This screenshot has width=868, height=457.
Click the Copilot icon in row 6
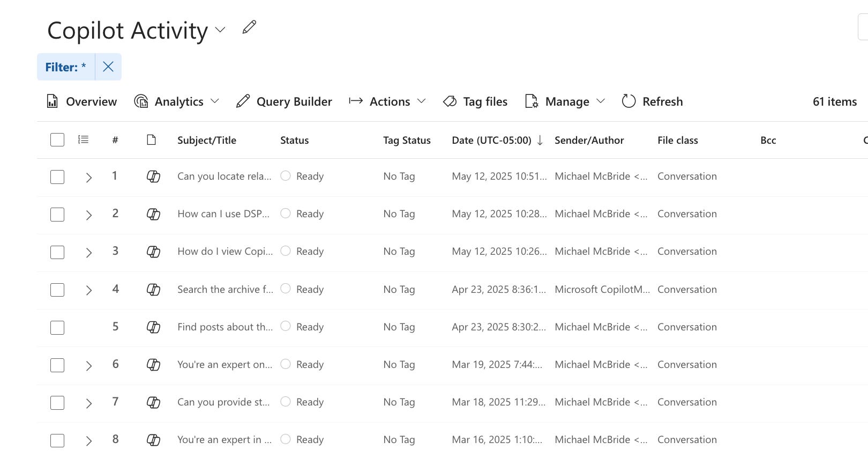(154, 365)
